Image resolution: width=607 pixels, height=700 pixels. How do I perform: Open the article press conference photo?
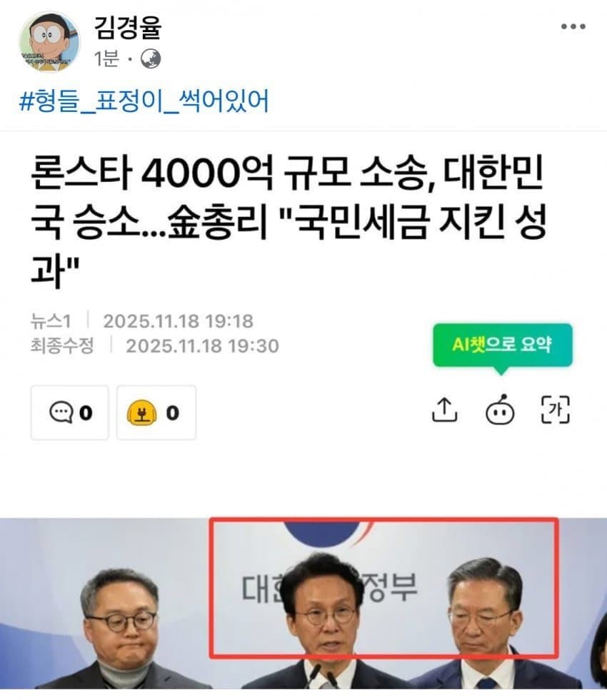[x=303, y=604]
